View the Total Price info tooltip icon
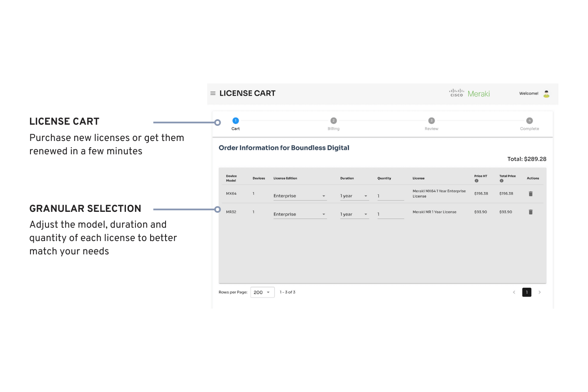This screenshot has height=392, width=588. pos(501,181)
